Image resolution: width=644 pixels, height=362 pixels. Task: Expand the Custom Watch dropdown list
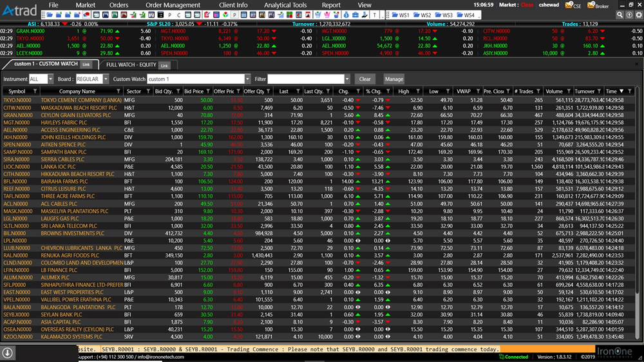245,79
